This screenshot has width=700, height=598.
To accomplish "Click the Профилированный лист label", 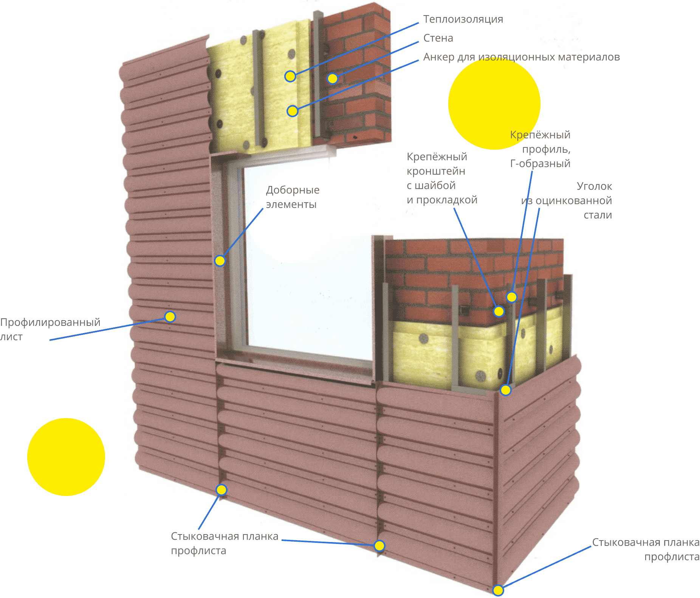I will click(x=50, y=329).
